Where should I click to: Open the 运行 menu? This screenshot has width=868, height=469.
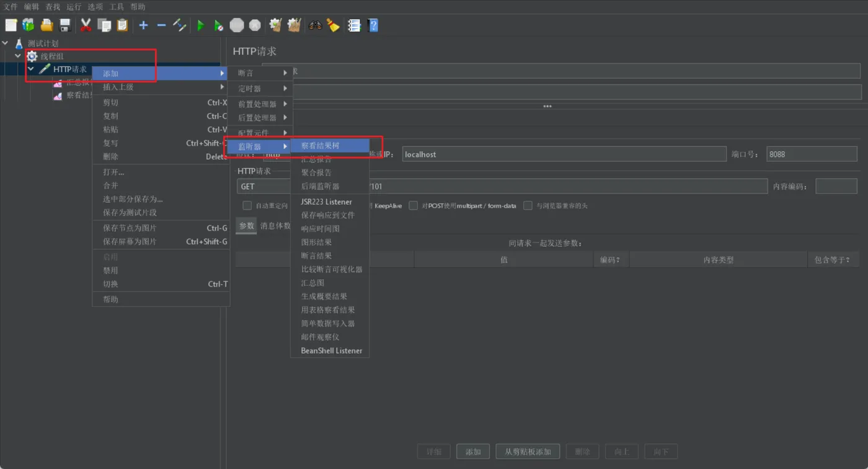(x=74, y=7)
